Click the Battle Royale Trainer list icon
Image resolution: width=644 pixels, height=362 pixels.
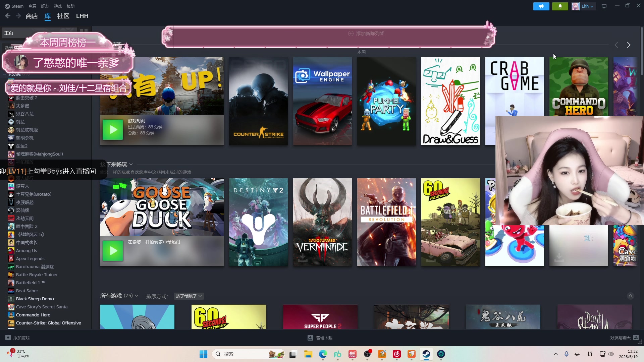11,275
